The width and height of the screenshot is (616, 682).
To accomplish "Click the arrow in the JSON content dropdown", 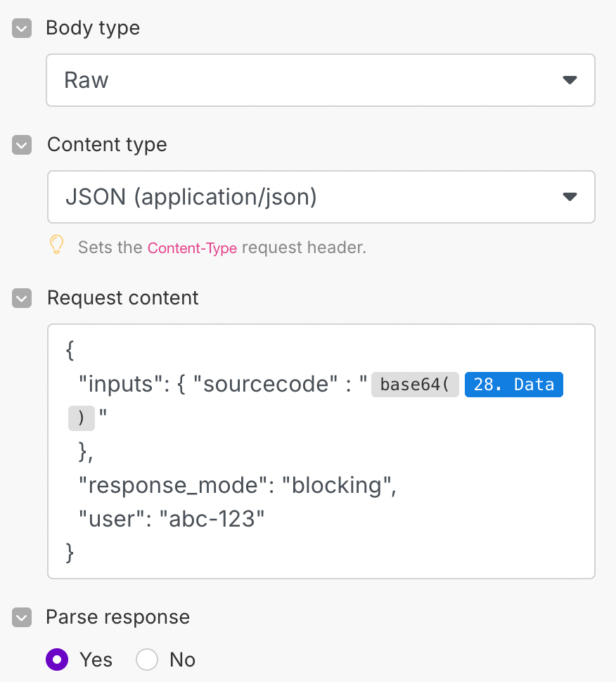I will click(x=570, y=197).
